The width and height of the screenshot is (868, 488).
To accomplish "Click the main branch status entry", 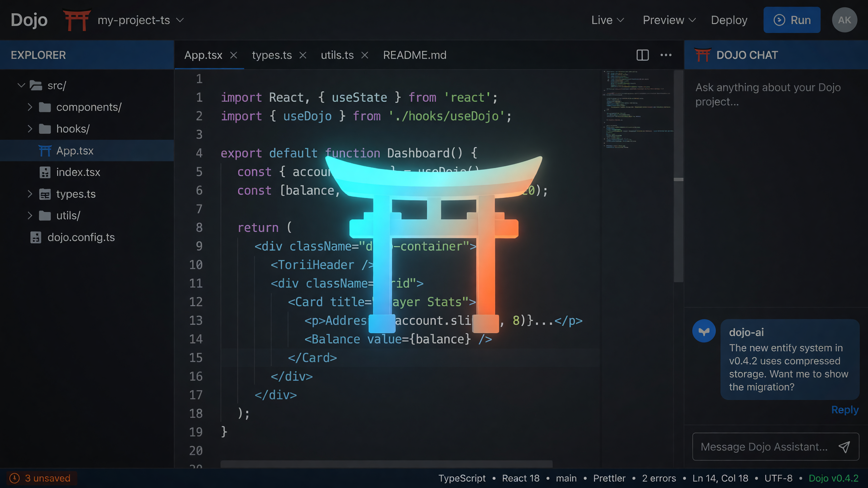I will (x=566, y=478).
